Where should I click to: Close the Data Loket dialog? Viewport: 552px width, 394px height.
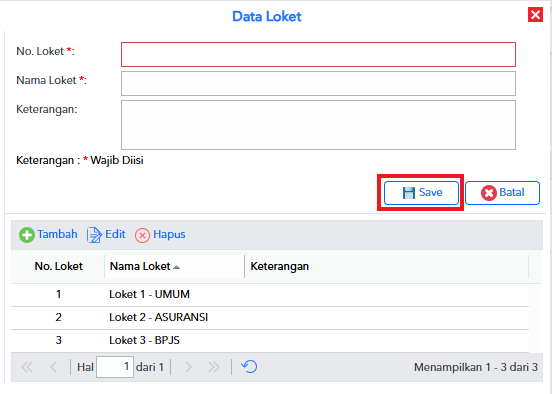535,15
